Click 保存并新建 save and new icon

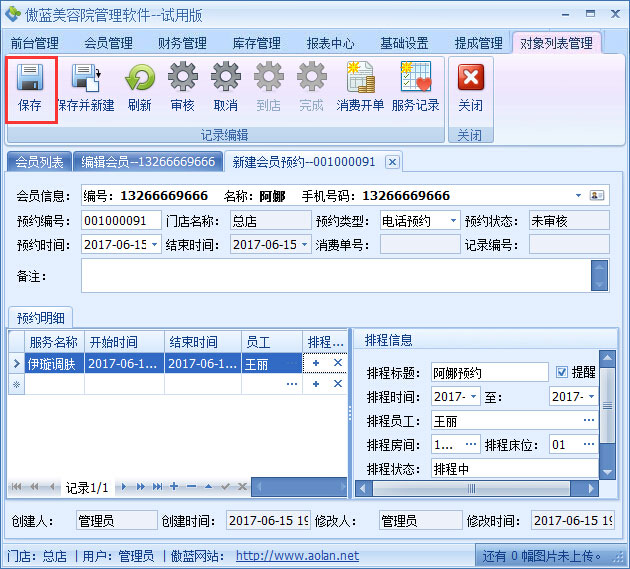point(86,88)
